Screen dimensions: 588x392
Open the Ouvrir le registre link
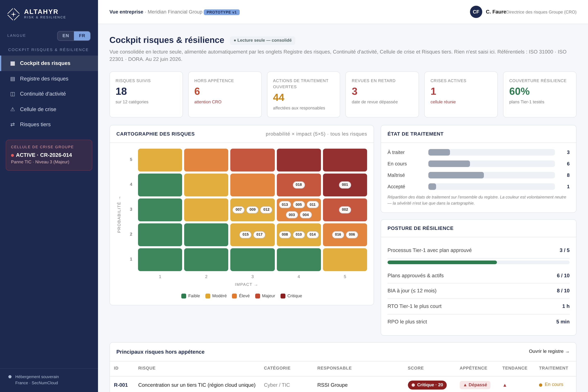(x=549, y=351)
